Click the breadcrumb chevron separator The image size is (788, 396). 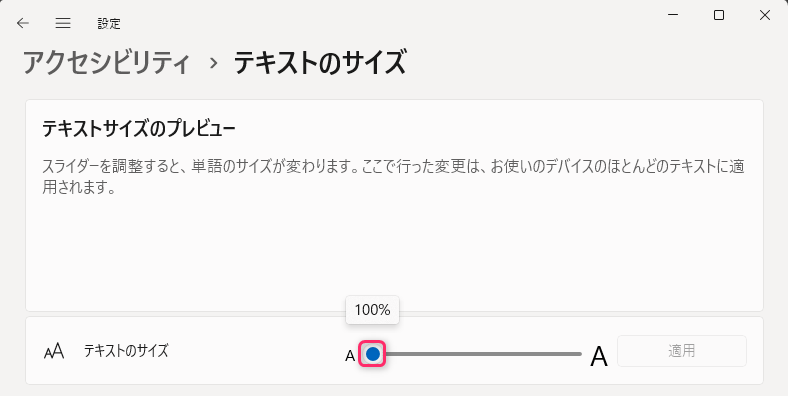[x=214, y=64]
